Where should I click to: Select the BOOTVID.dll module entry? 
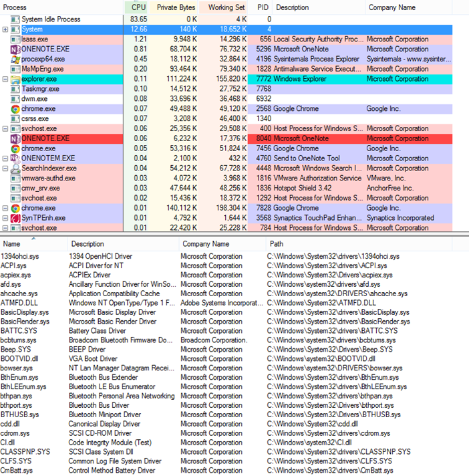tap(226, 359)
